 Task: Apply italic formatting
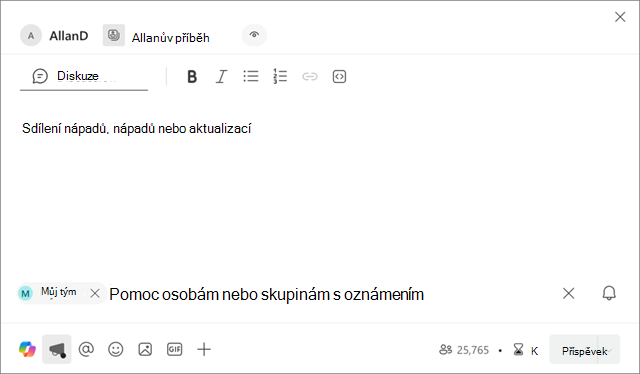[221, 76]
